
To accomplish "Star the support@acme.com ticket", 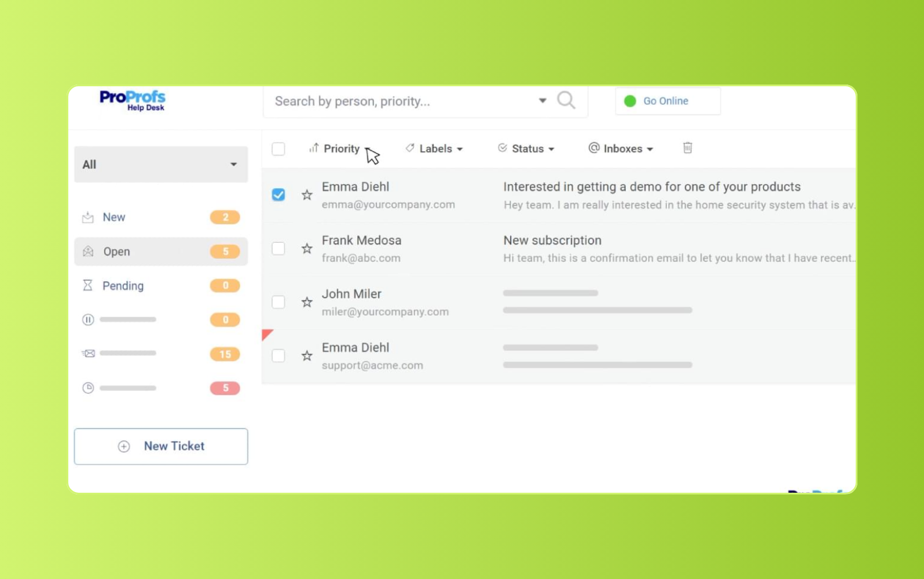I will 307,356.
